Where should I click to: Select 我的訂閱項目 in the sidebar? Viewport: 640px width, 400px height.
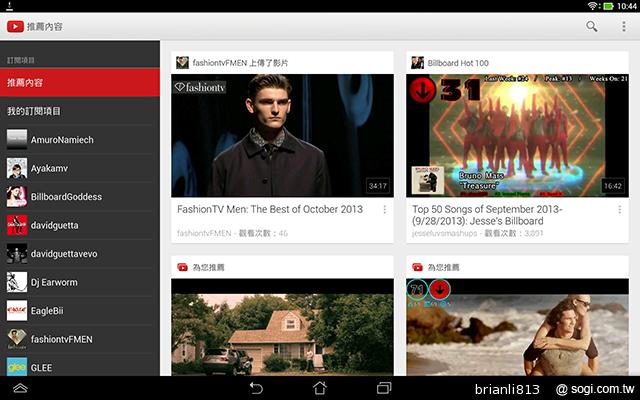click(80, 111)
